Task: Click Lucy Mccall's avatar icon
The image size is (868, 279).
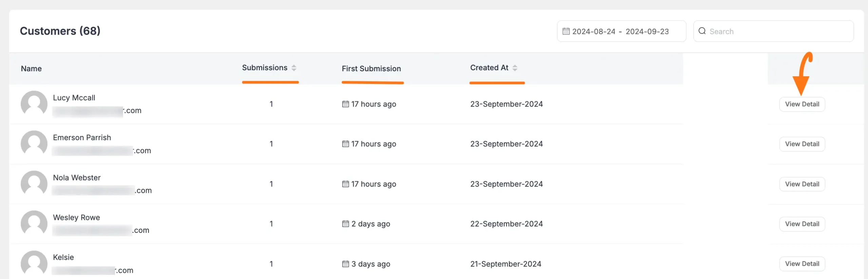Action: [34, 104]
